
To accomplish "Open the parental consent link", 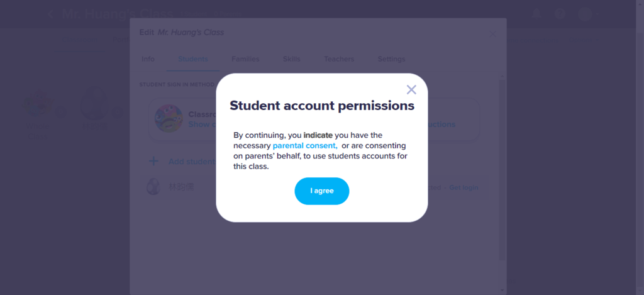I will click(305, 146).
